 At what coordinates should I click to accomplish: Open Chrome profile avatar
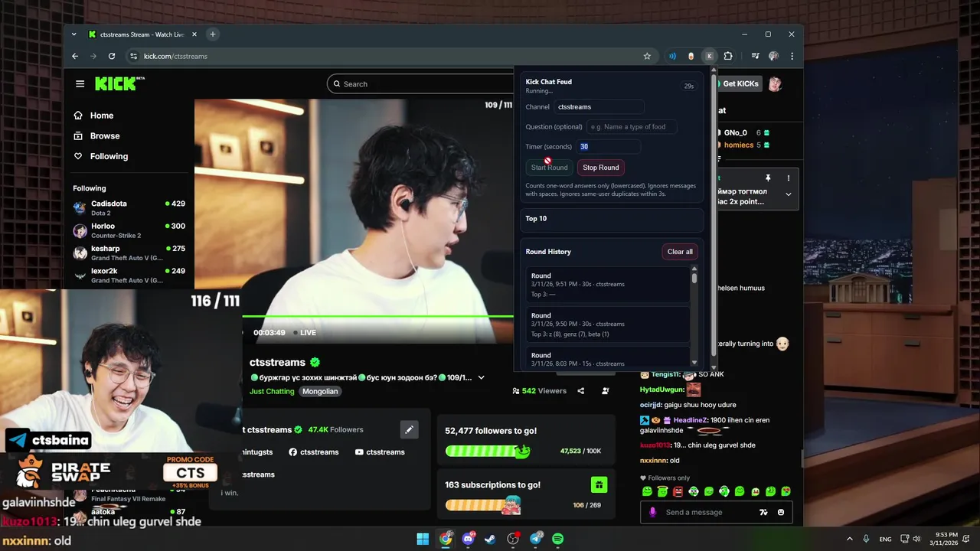pyautogui.click(x=773, y=56)
